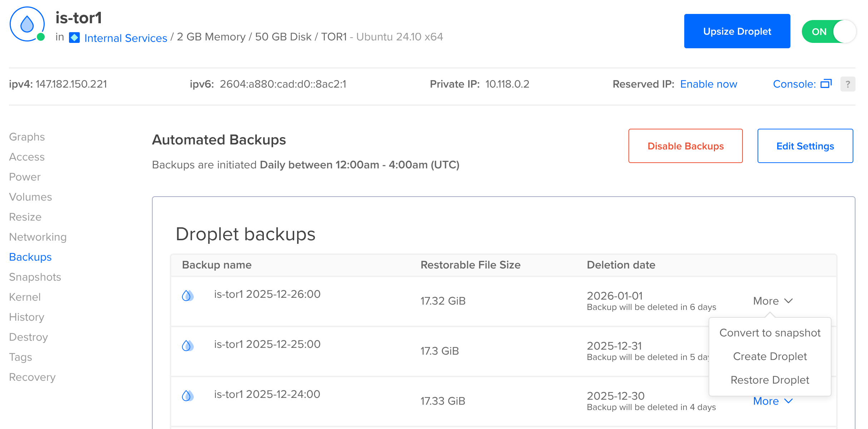Turn off the droplet power ON toggle
This screenshot has height=429, width=868.
coord(829,31)
